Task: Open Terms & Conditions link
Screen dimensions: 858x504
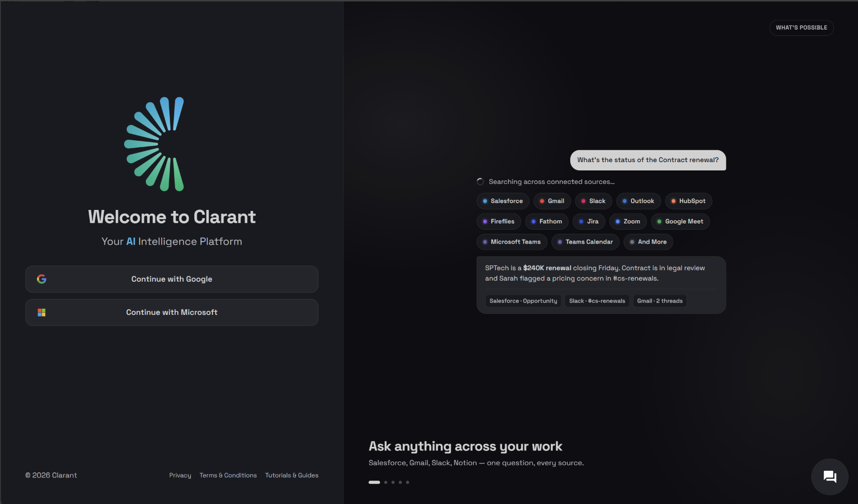Action: tap(228, 475)
